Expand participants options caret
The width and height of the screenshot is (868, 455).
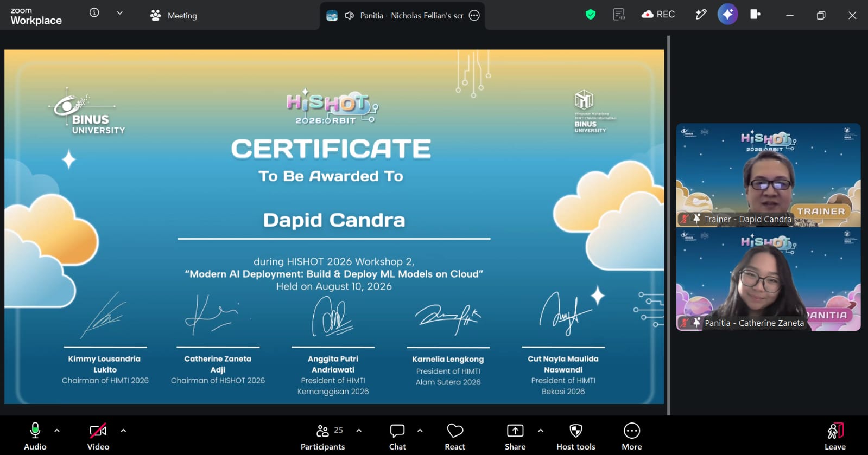pos(359,431)
